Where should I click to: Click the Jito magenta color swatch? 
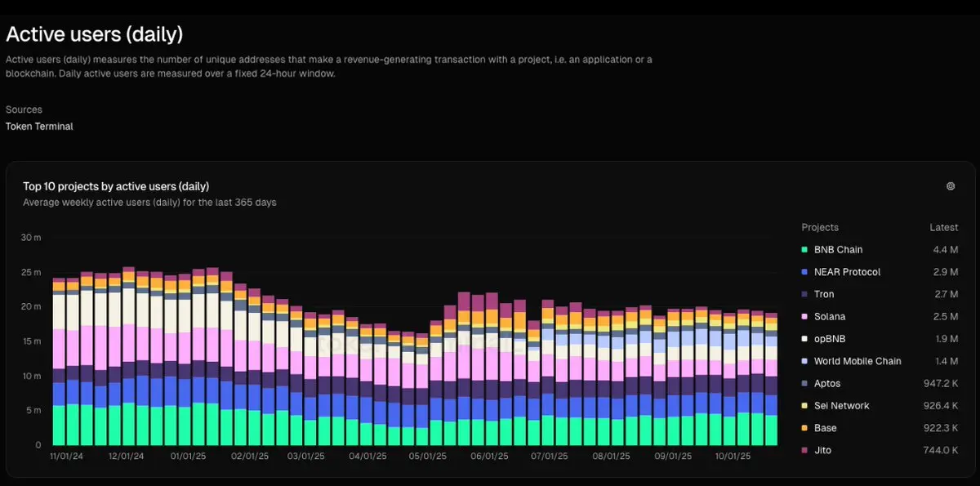click(x=805, y=450)
